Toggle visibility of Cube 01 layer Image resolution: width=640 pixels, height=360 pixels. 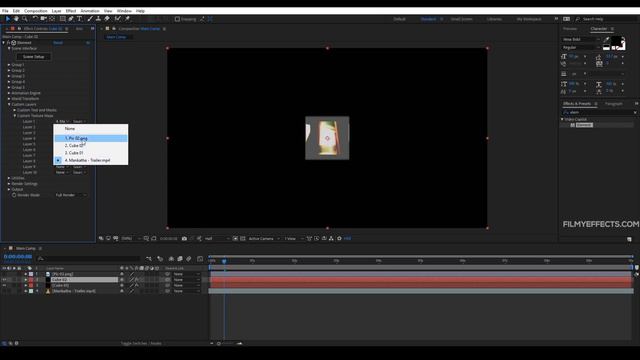pyautogui.click(x=4, y=285)
